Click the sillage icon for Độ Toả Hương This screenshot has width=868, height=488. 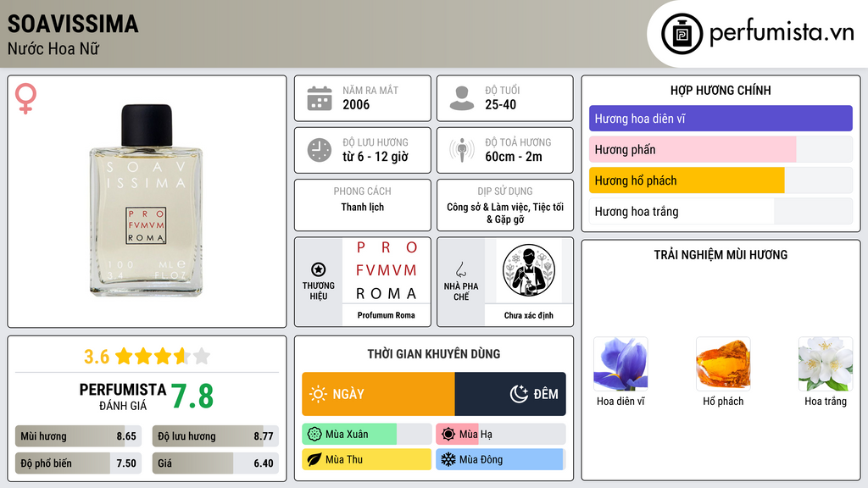462,150
